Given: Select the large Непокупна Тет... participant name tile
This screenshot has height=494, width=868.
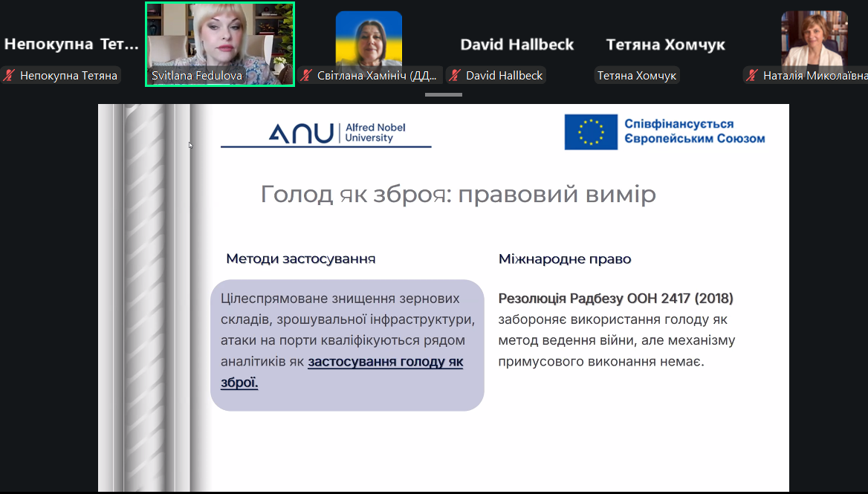Looking at the screenshot, I should 71,44.
